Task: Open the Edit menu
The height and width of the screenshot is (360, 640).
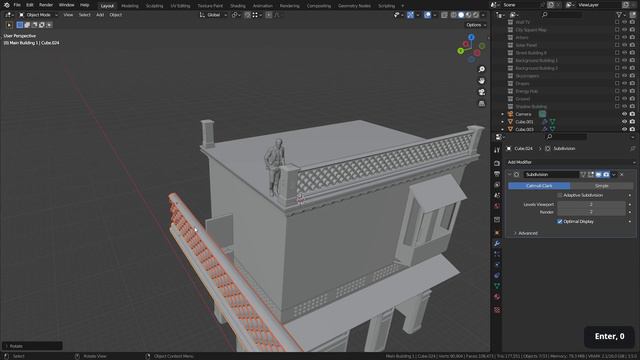Action: pos(29,5)
